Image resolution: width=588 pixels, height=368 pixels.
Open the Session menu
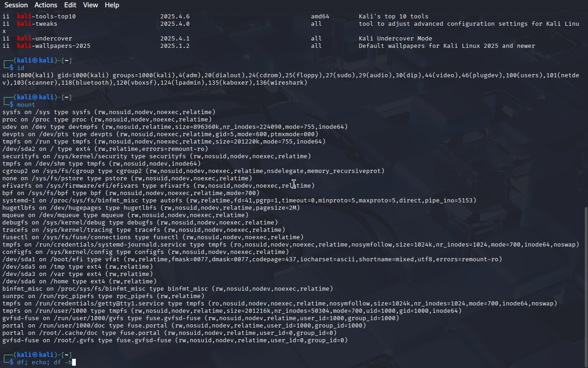16,5
